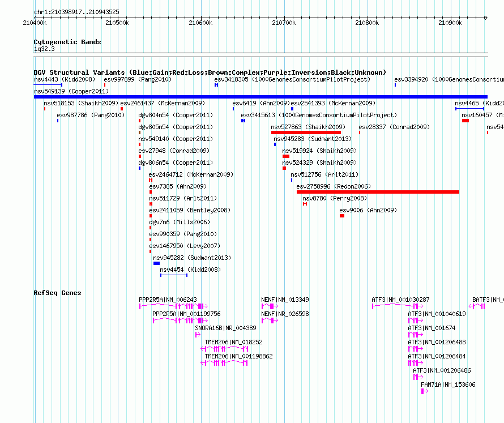Click the NENF|NR_026598 transcript glyph

[x=270, y=321]
